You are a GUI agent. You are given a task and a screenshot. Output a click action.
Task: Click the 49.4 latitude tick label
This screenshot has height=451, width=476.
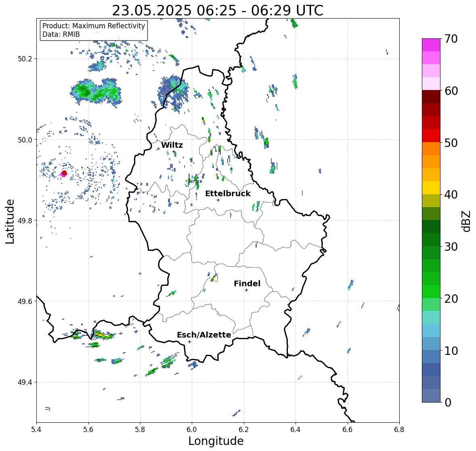[25, 382]
